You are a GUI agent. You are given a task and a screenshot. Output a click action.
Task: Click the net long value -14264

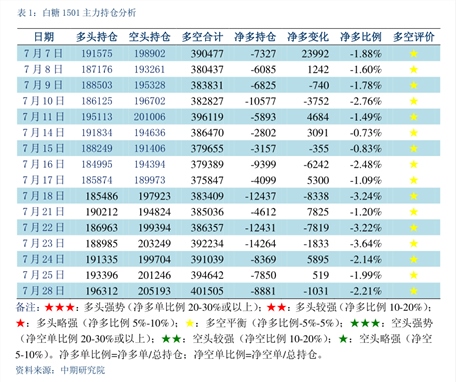click(260, 244)
